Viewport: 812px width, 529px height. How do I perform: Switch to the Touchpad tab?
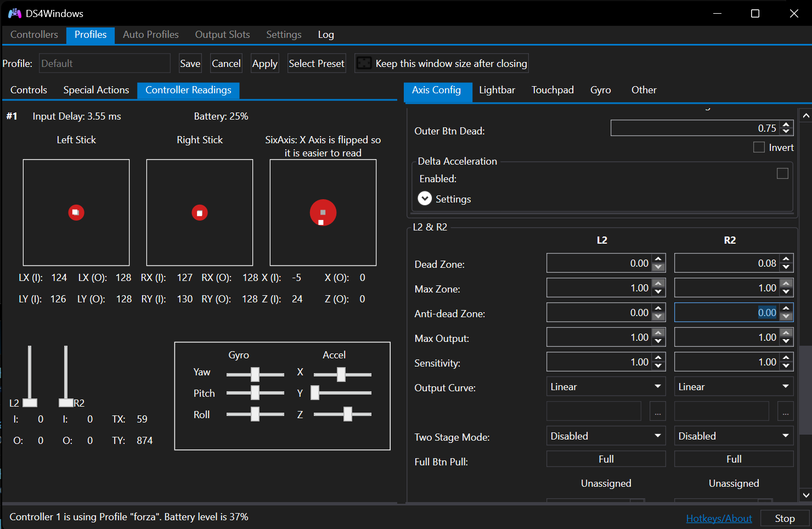552,90
